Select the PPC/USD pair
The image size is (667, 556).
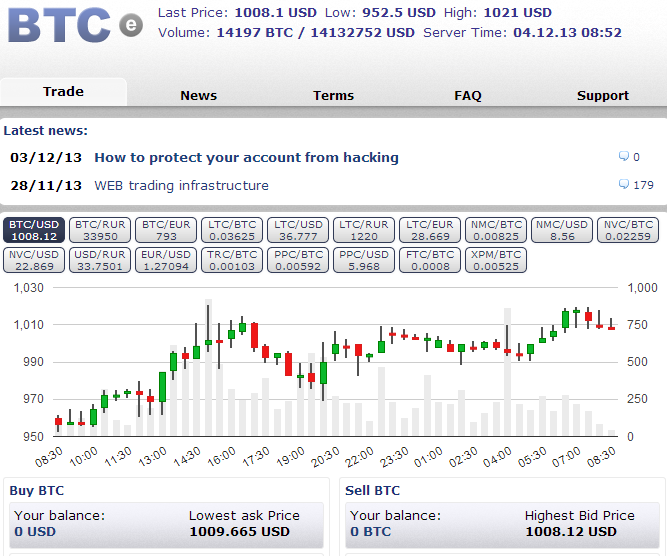coord(364,260)
